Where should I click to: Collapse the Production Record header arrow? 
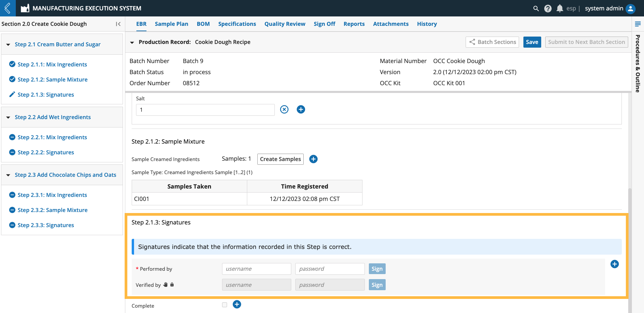(x=132, y=42)
